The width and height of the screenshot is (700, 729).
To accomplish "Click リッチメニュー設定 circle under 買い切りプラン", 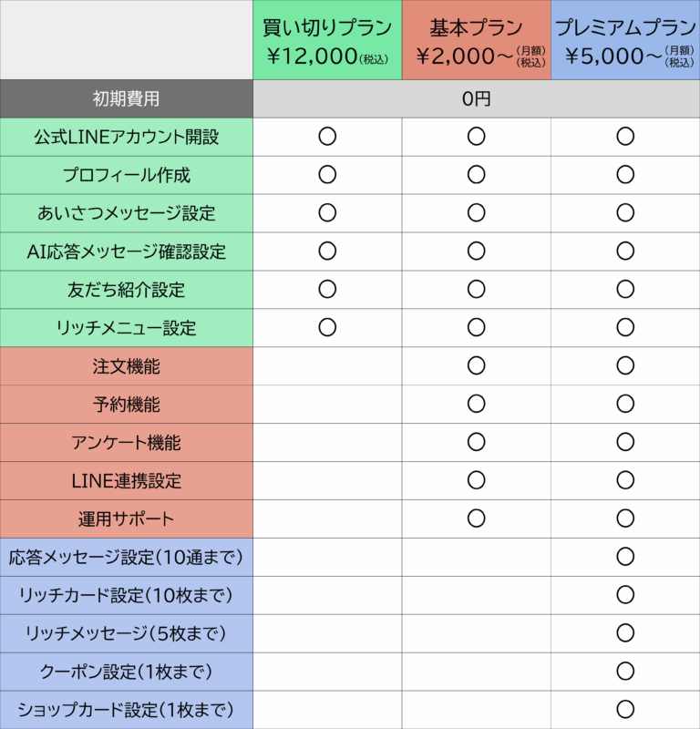I will coord(327,327).
